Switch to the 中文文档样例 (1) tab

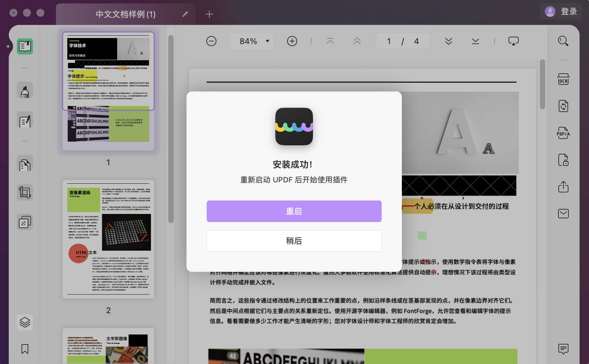tap(126, 14)
